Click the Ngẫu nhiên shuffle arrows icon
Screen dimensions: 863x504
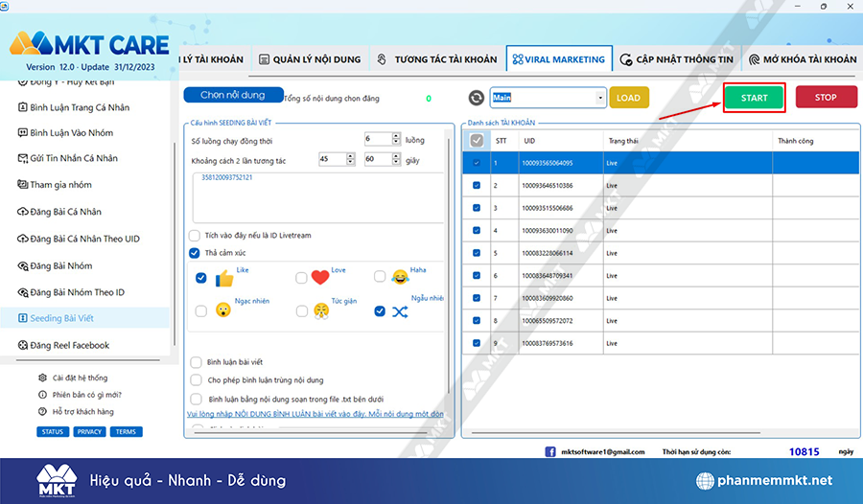(400, 312)
